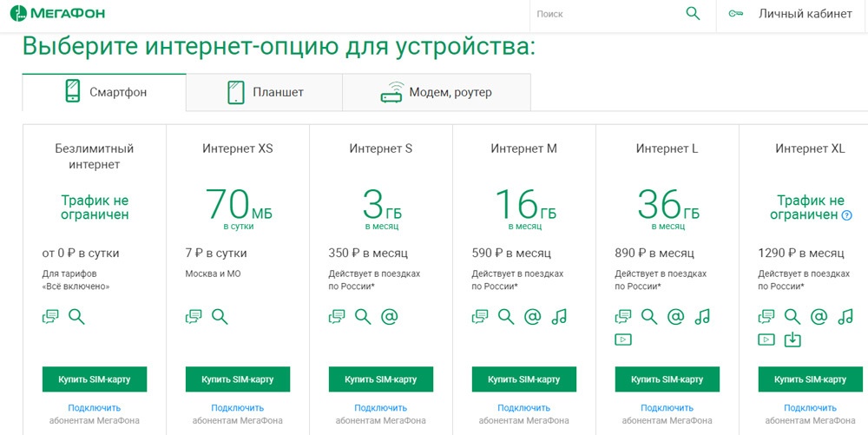Click the 590 ₽ в месяц price
The image size is (868, 435).
pyautogui.click(x=511, y=254)
